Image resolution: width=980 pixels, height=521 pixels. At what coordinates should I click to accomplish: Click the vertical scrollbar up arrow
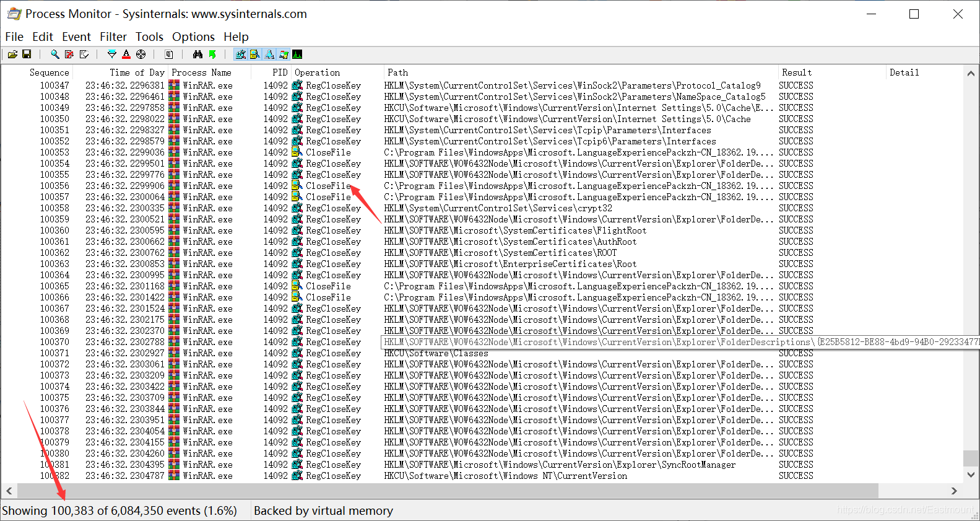point(971,73)
